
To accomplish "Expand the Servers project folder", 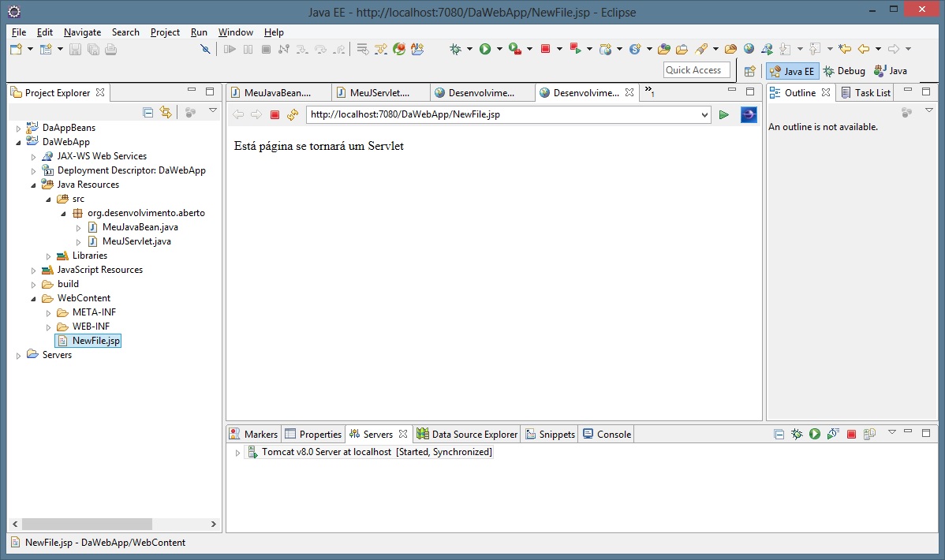I will pos(19,356).
